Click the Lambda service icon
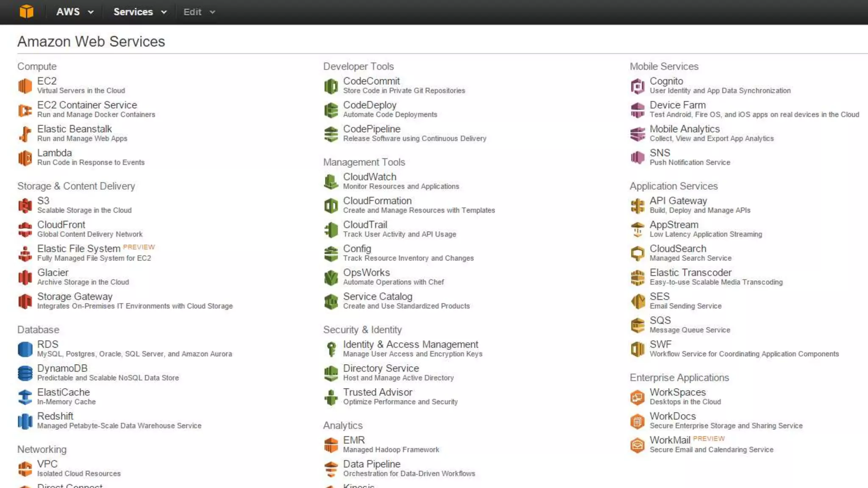The height and width of the screenshot is (488, 868). click(25, 158)
